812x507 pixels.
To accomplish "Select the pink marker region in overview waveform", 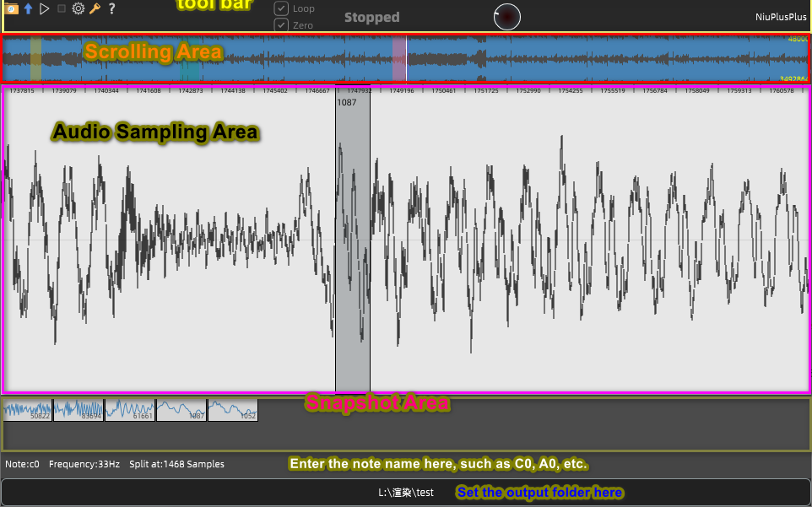I will pyautogui.click(x=399, y=58).
